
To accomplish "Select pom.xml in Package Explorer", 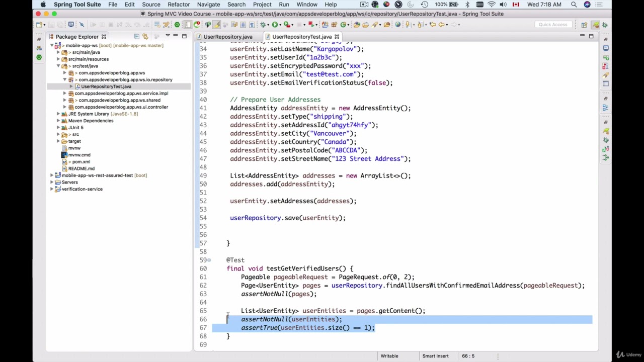I will 81,162.
